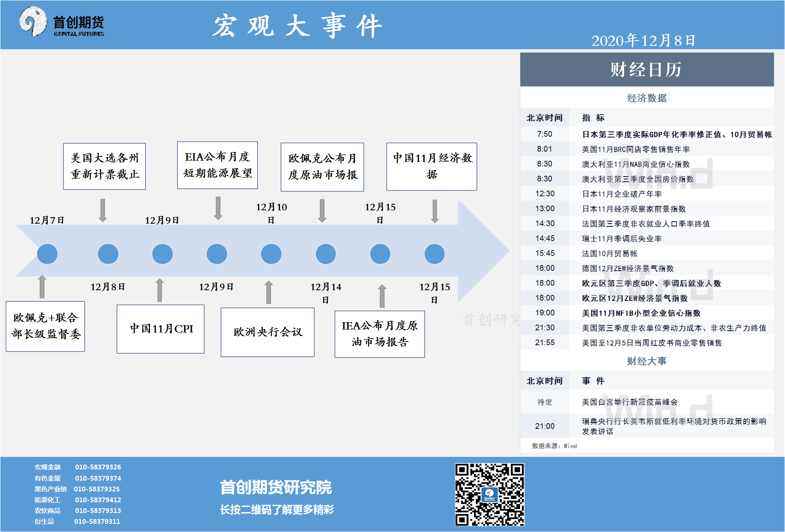This screenshot has height=532, width=785.
Task: Select the 7:50 日本第三季度实际GDP row
Action: (647, 134)
